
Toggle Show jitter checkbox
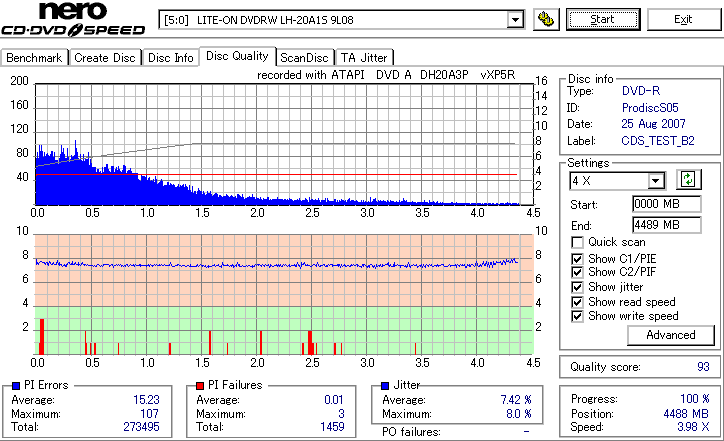pos(577,287)
